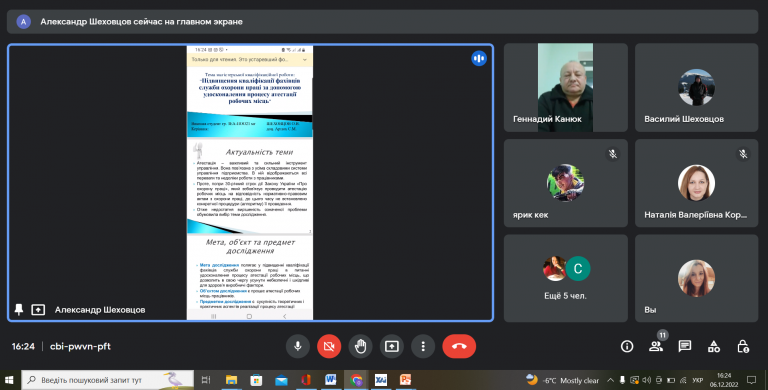Show hidden system tray icons
Screen dimensions: 768x390
coord(610,380)
